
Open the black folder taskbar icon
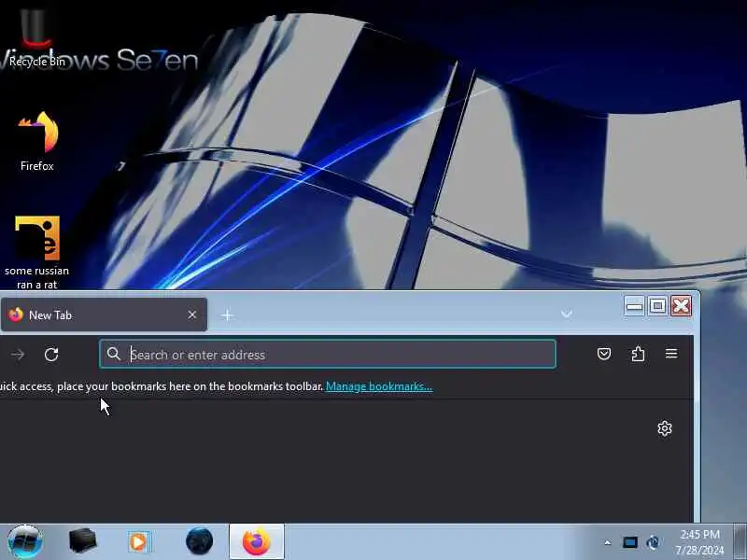point(82,541)
